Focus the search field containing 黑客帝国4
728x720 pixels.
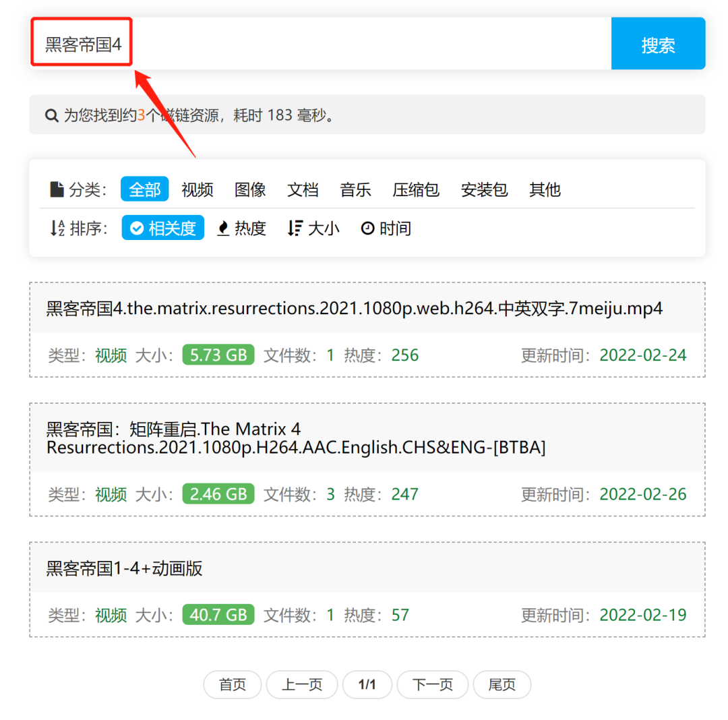[x=320, y=44]
